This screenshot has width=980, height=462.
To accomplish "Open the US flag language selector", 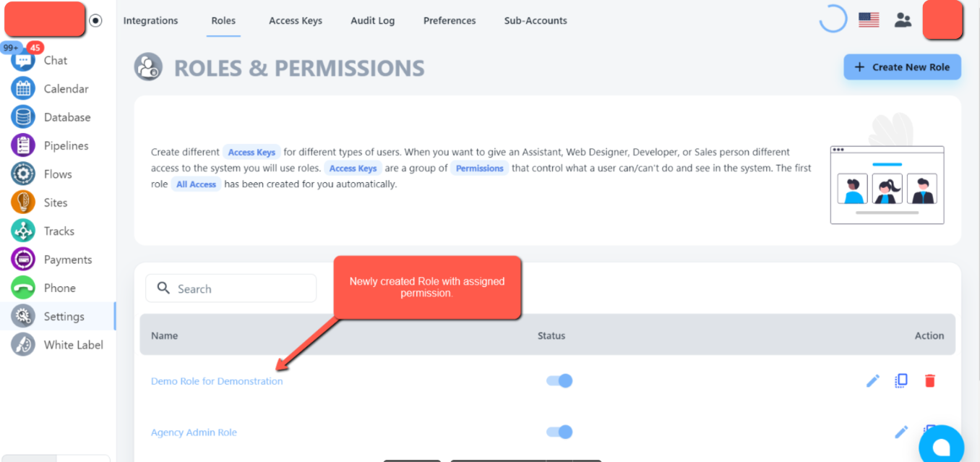I will [869, 20].
